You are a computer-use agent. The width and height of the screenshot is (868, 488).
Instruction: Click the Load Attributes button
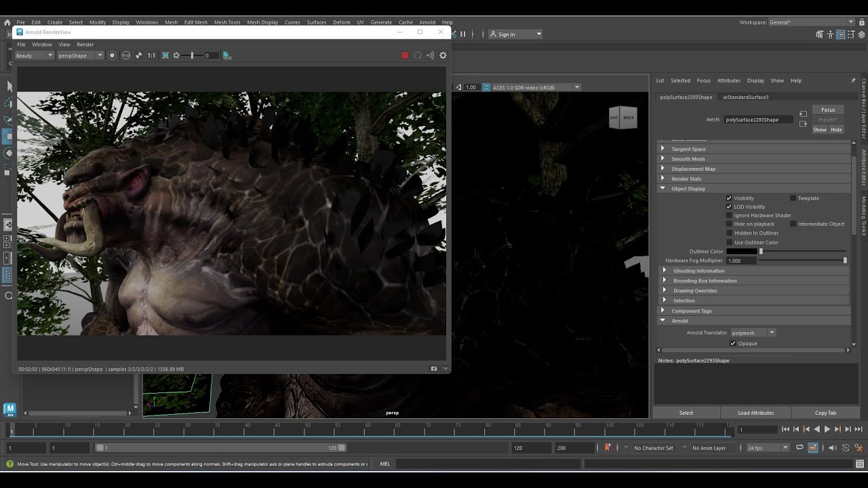pyautogui.click(x=755, y=413)
